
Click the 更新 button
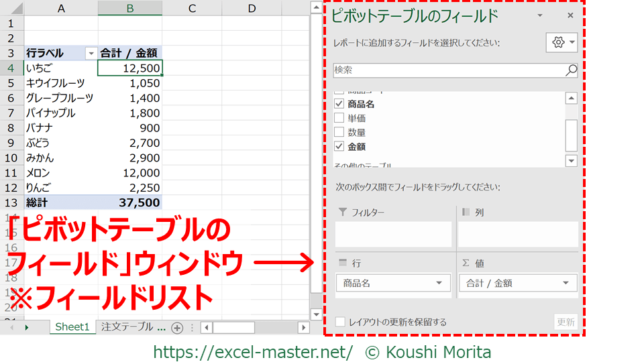[566, 322]
